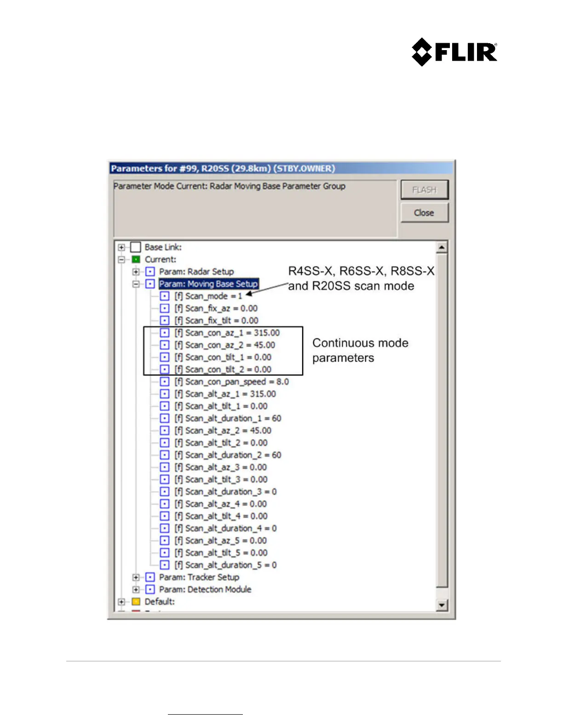Select Scan_alt_tilt_4 = 0.00
Image resolution: width=563 pixels, height=728 pixels.
click(x=221, y=516)
